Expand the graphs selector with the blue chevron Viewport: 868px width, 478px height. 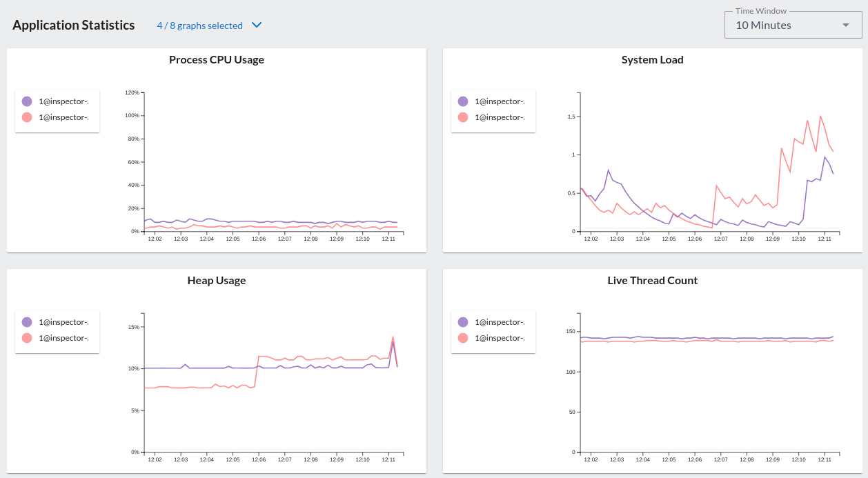[256, 24]
